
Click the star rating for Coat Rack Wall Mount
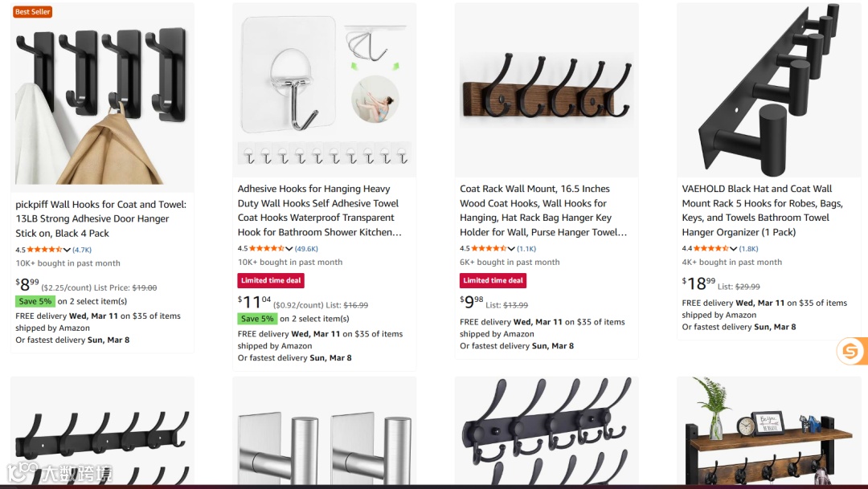[489, 248]
